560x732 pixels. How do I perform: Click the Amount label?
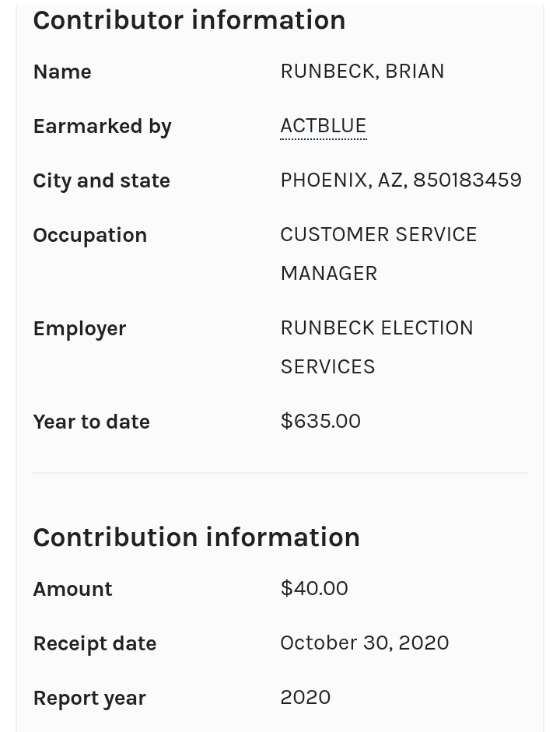tap(72, 590)
